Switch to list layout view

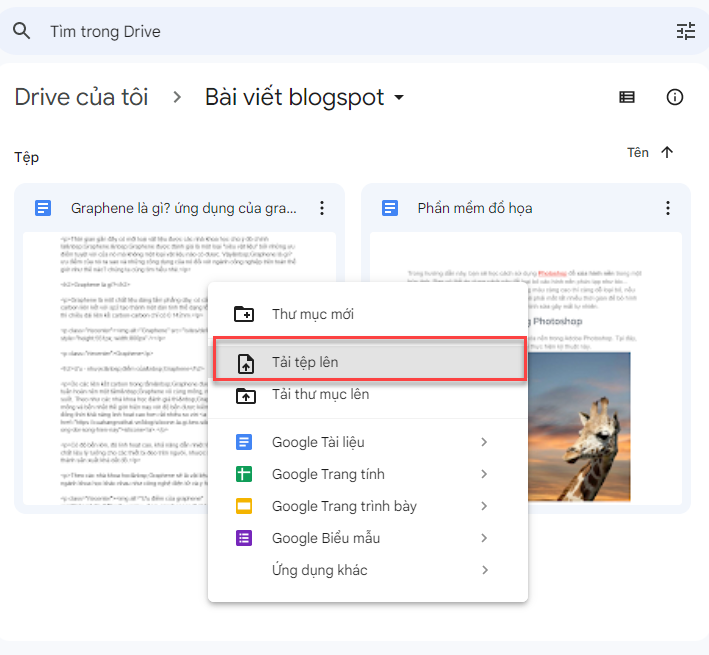(627, 97)
